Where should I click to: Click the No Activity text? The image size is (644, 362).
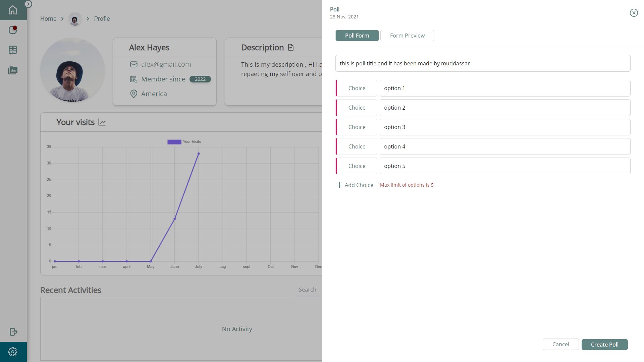(237, 329)
